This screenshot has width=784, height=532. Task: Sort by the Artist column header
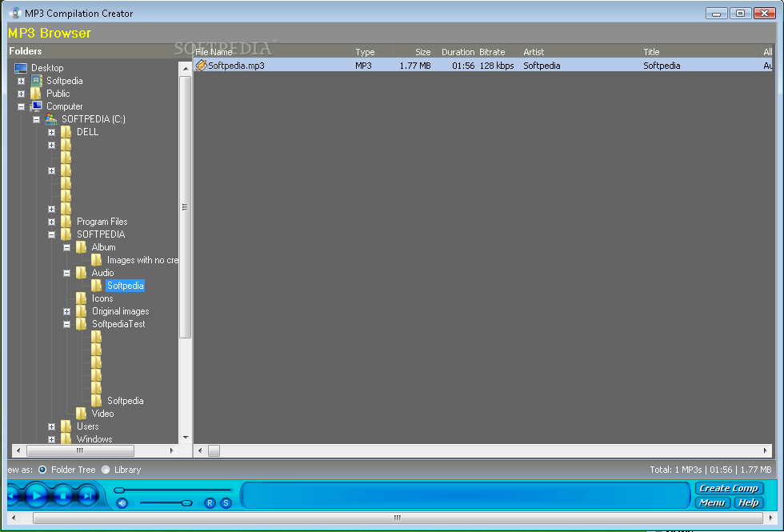point(581,52)
